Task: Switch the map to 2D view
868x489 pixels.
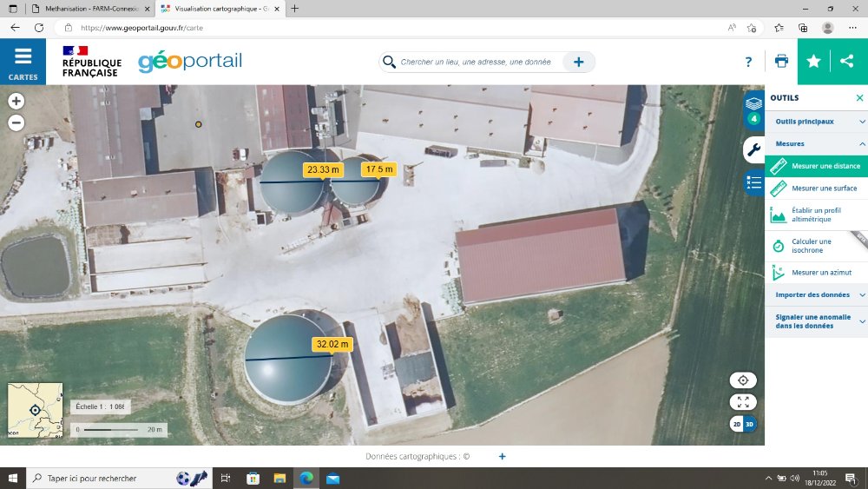Action: (x=737, y=424)
